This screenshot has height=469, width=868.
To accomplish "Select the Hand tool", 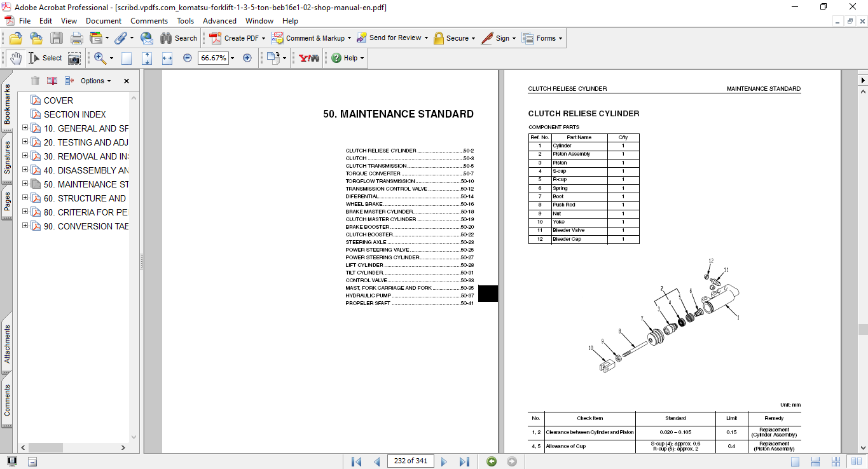I will [15, 58].
